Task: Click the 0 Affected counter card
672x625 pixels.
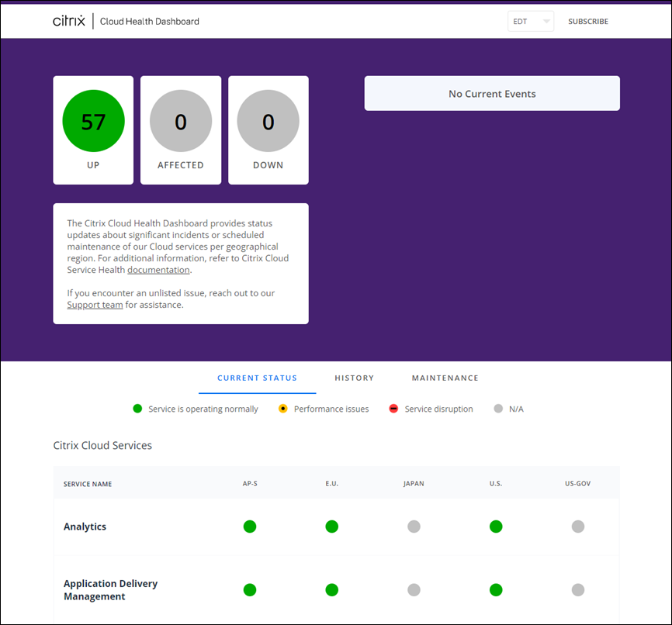Action: 181,129
